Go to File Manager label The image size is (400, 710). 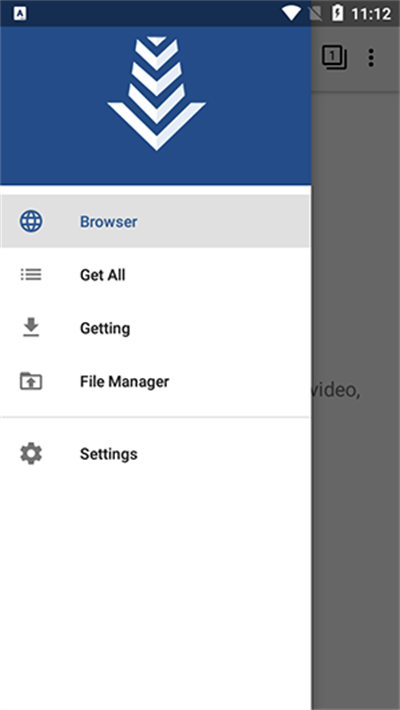[125, 381]
